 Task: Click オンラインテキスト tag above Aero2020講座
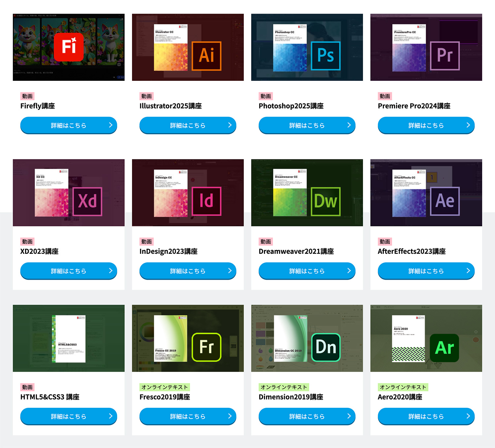(x=403, y=387)
